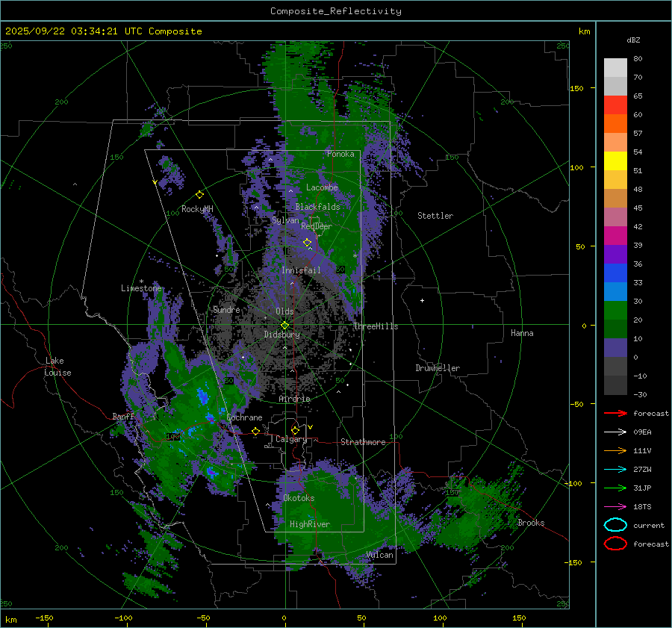Click the Calgary city label
This screenshot has height=628, width=672.
(x=291, y=440)
